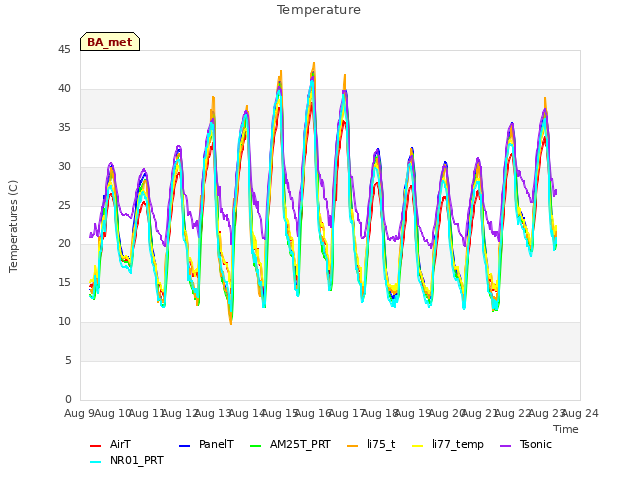Click the 15 y-axis tick label
640x480 pixels.
click(x=64, y=283)
